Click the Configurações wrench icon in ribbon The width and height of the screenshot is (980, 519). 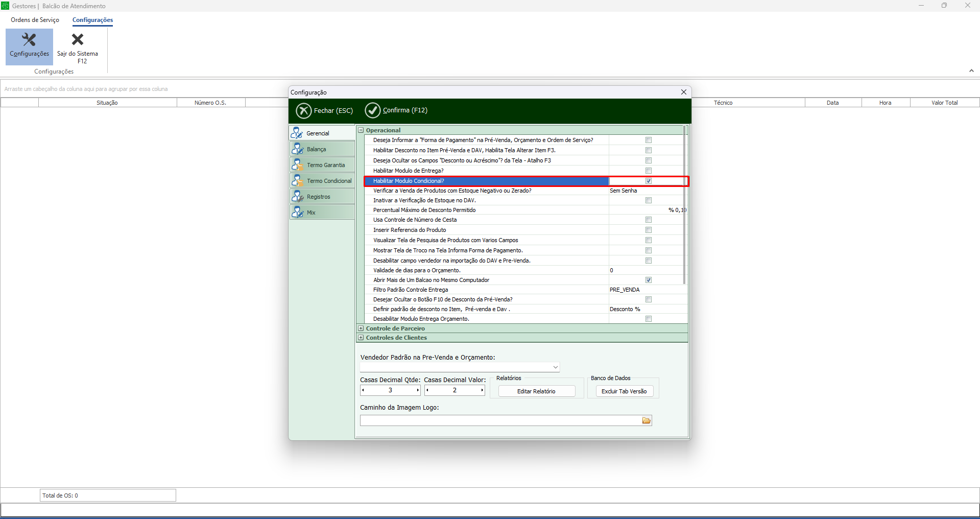pos(29,40)
